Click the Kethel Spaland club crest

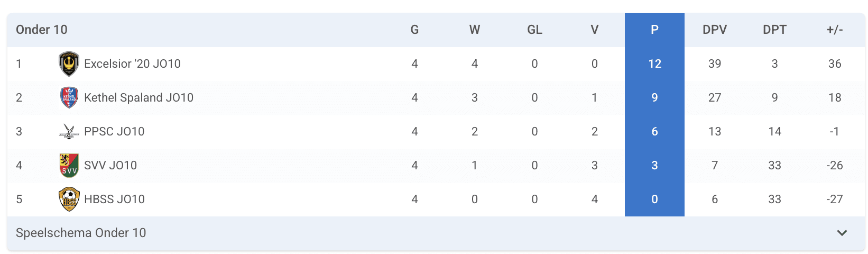(69, 98)
